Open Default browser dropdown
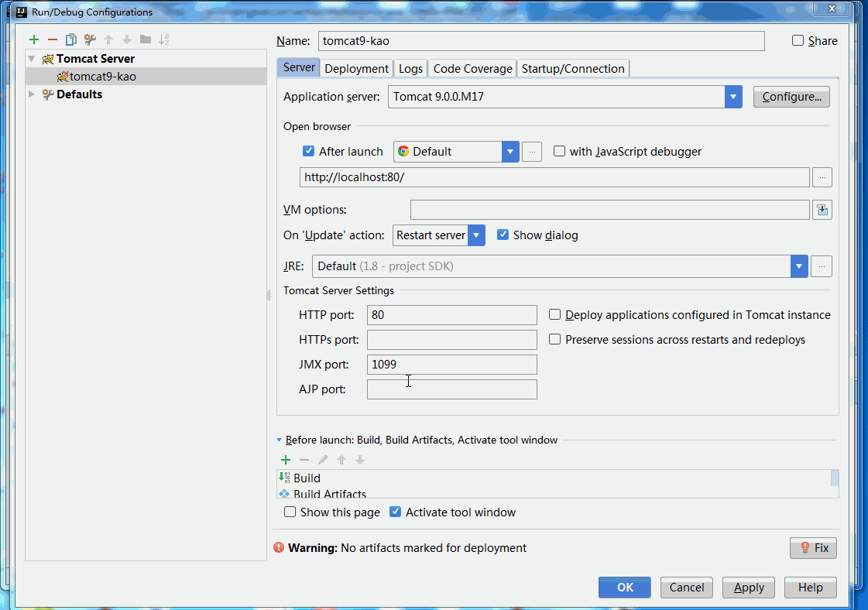Image resolution: width=868 pixels, height=610 pixels. click(x=510, y=152)
